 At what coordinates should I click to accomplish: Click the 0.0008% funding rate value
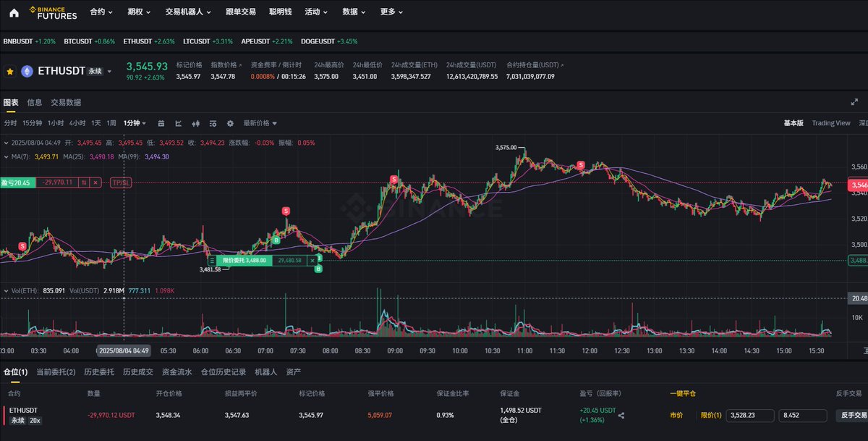click(x=262, y=76)
